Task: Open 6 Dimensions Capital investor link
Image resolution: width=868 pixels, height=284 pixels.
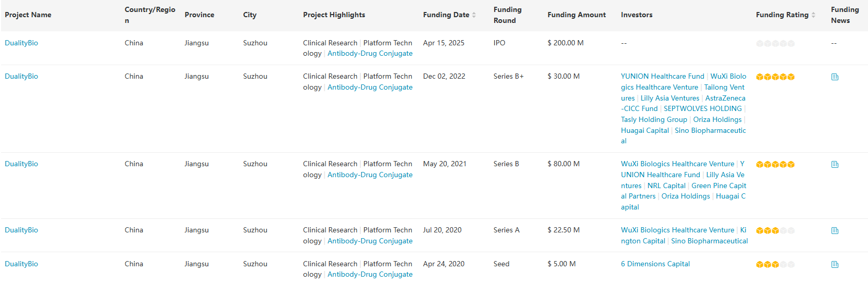Action: (655, 264)
